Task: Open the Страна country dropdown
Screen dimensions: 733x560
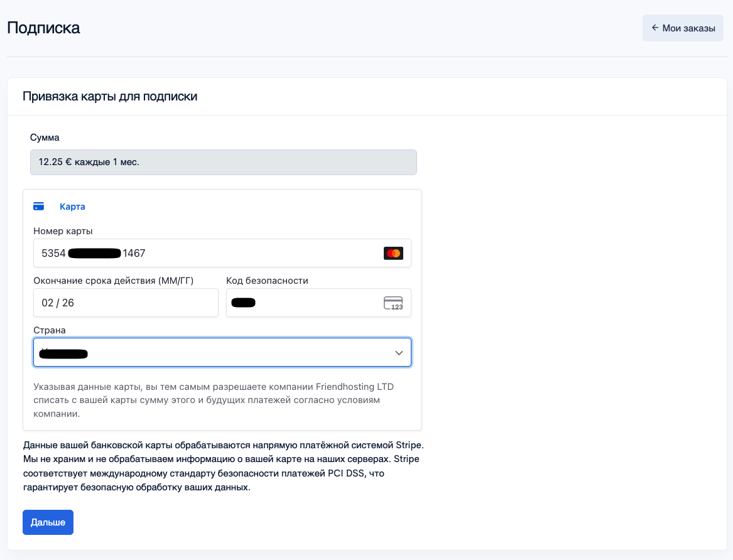Action: click(x=222, y=352)
